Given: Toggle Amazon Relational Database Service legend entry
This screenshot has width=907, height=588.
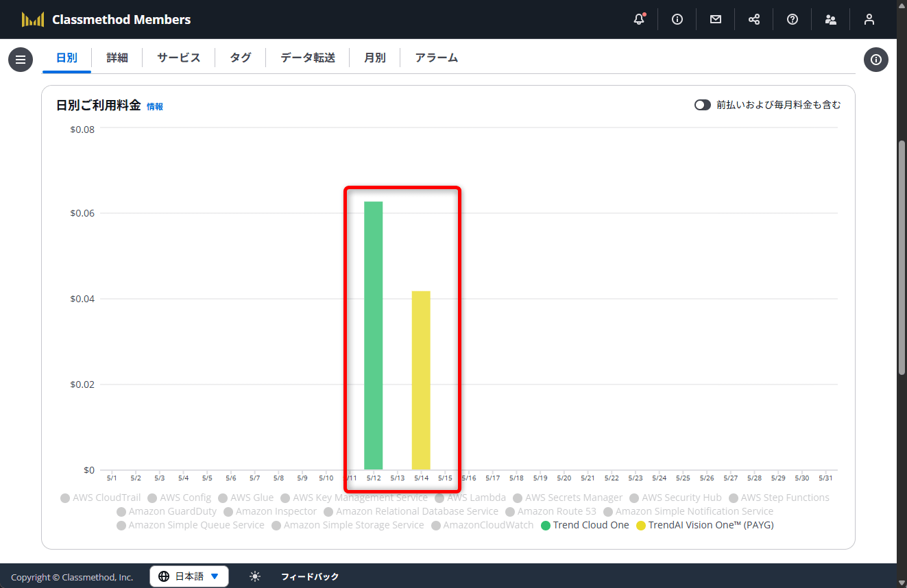Looking at the screenshot, I should [411, 512].
